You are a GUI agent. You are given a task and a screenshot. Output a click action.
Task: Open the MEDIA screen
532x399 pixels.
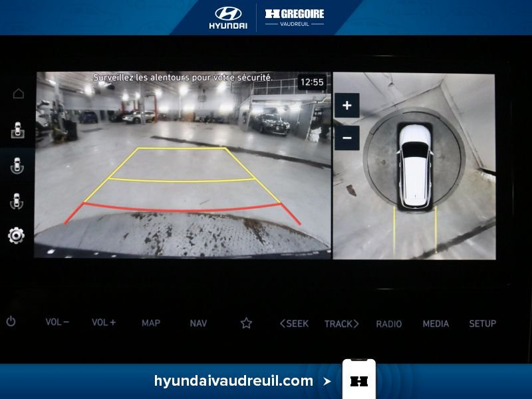click(436, 324)
